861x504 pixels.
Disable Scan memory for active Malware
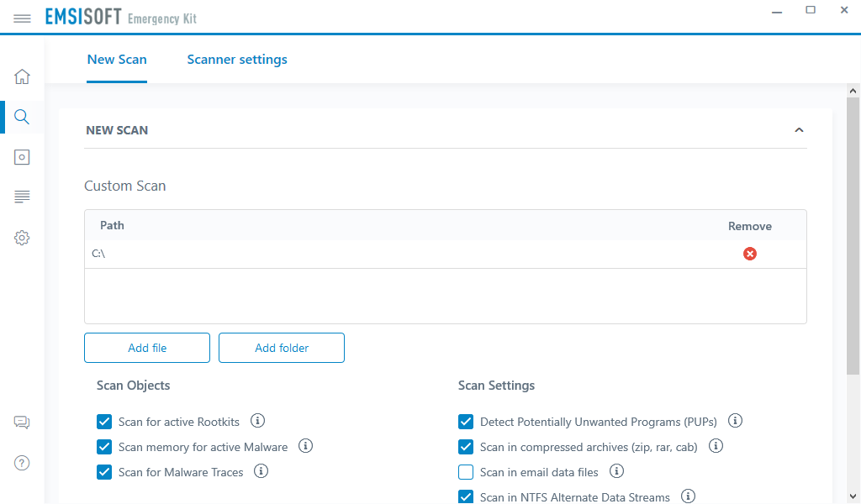tap(104, 447)
